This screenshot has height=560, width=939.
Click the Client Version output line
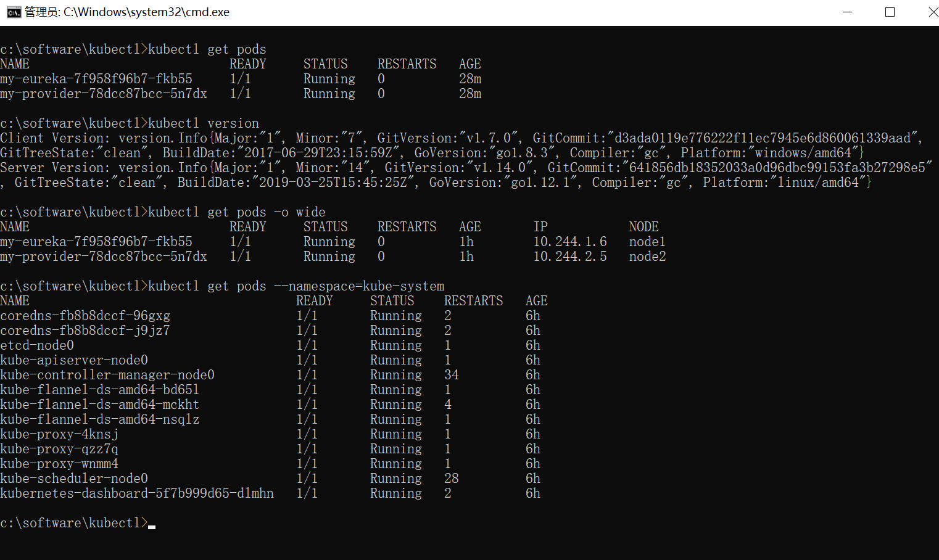(461, 146)
